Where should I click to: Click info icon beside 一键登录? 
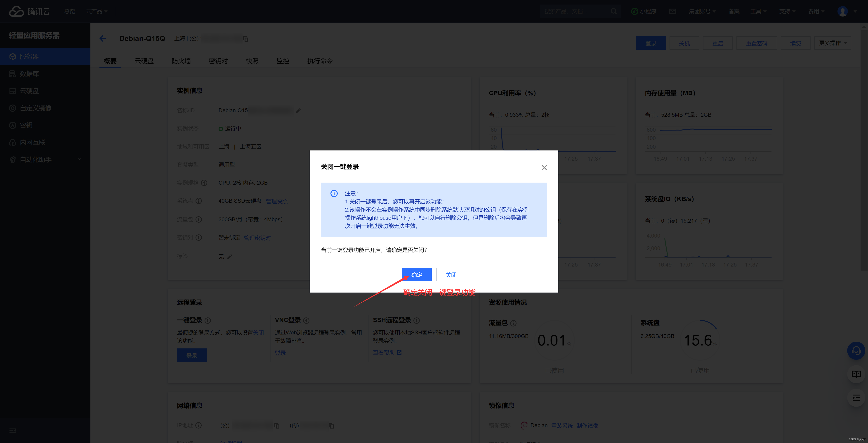208,321
